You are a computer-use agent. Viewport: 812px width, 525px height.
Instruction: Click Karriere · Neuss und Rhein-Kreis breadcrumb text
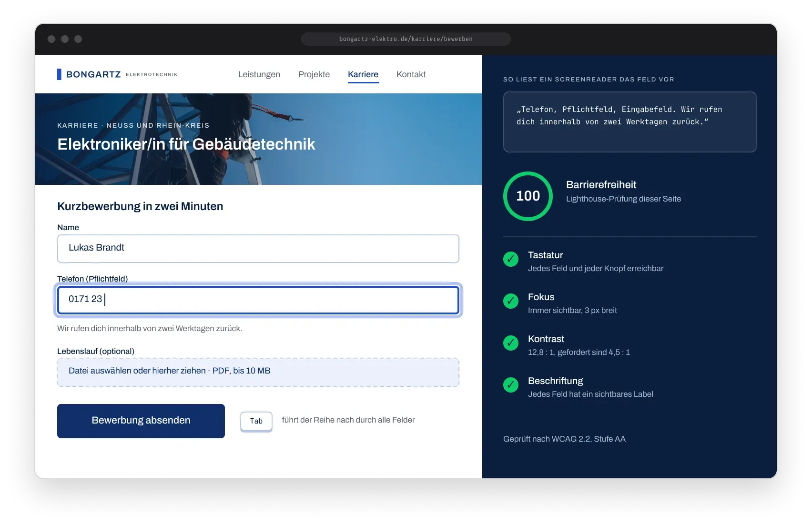point(133,125)
